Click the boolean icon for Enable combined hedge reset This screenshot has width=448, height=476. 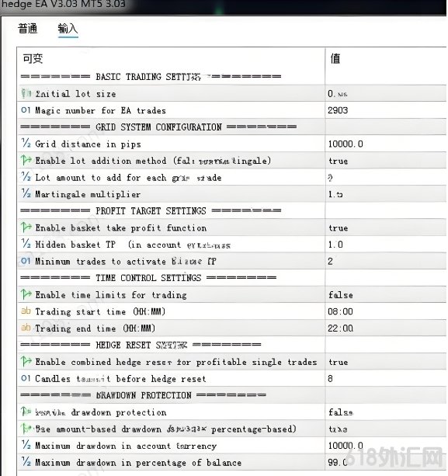coord(26,361)
